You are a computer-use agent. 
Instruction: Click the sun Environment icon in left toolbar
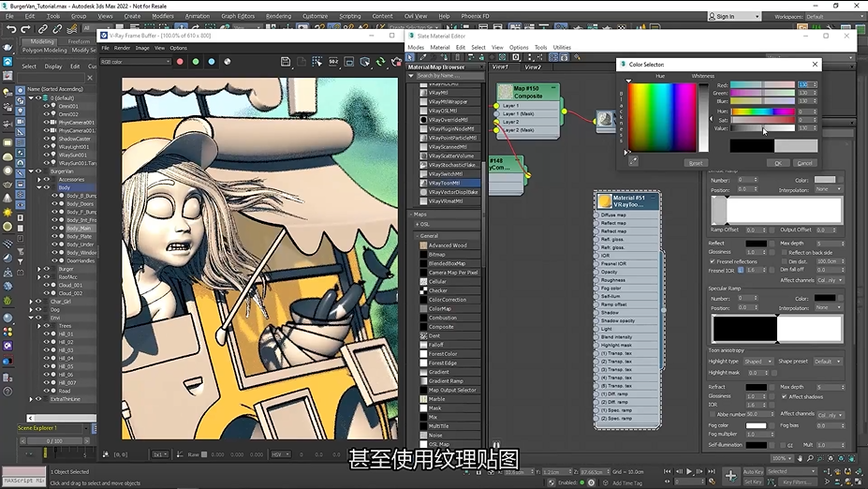pos(7,213)
